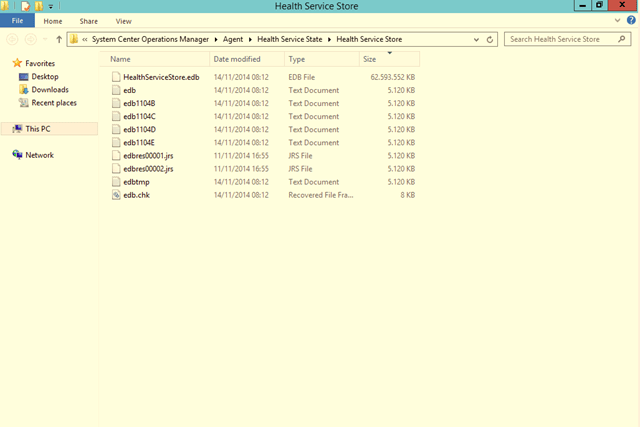Open recent locations dropdown arrow
This screenshot has width=640, height=427.
point(45,39)
